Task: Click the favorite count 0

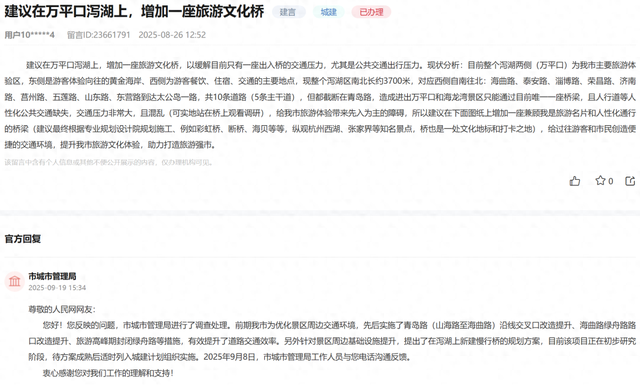Action: coord(611,181)
